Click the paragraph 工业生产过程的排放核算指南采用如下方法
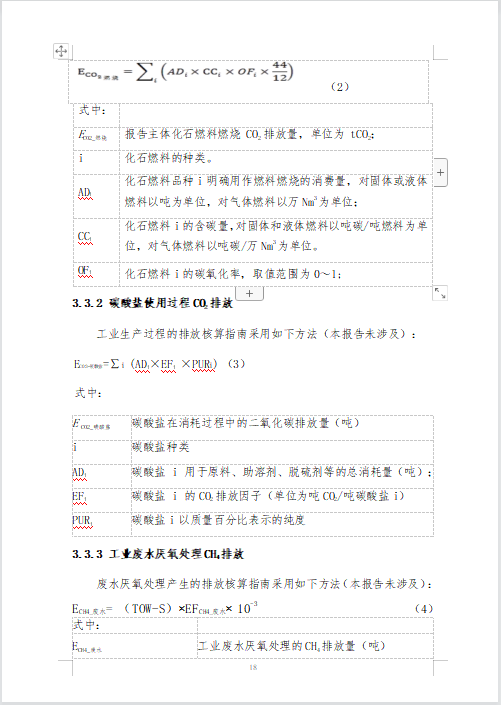 [x=256, y=334]
